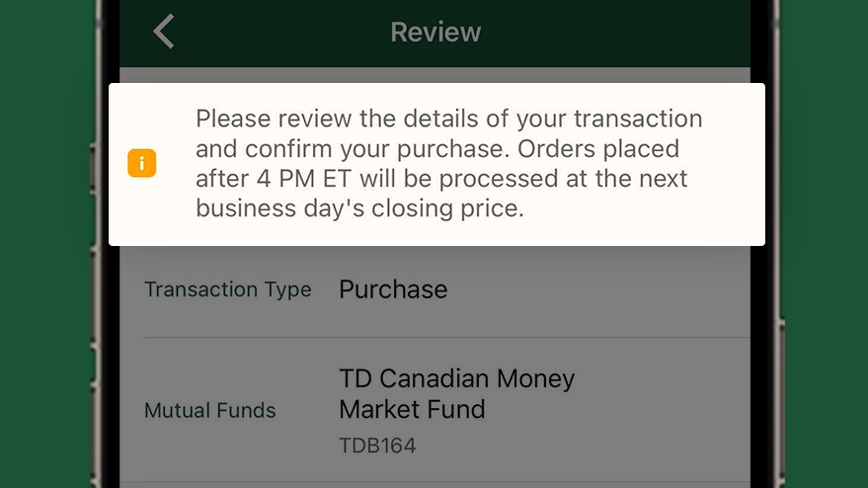Click the divider below the Transaction Type row
The height and width of the screenshot is (488, 868).
[446, 337]
